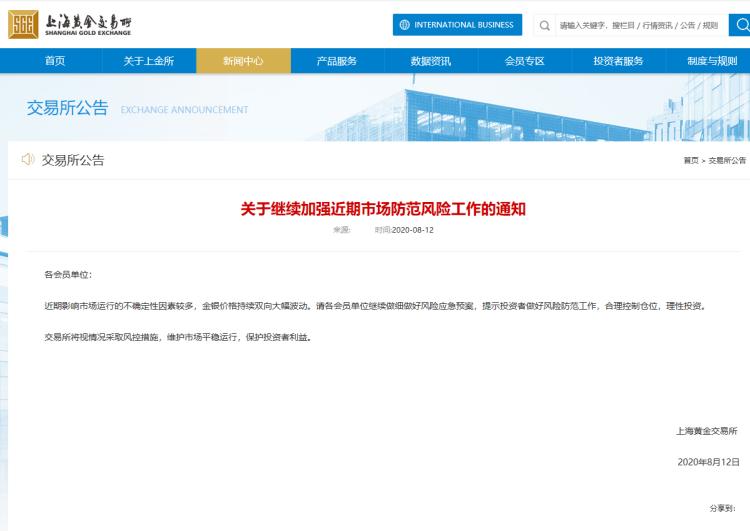Click the paragraph starting 交易所将视情况
Image resolution: width=750 pixels, height=531 pixels.
click(178, 337)
